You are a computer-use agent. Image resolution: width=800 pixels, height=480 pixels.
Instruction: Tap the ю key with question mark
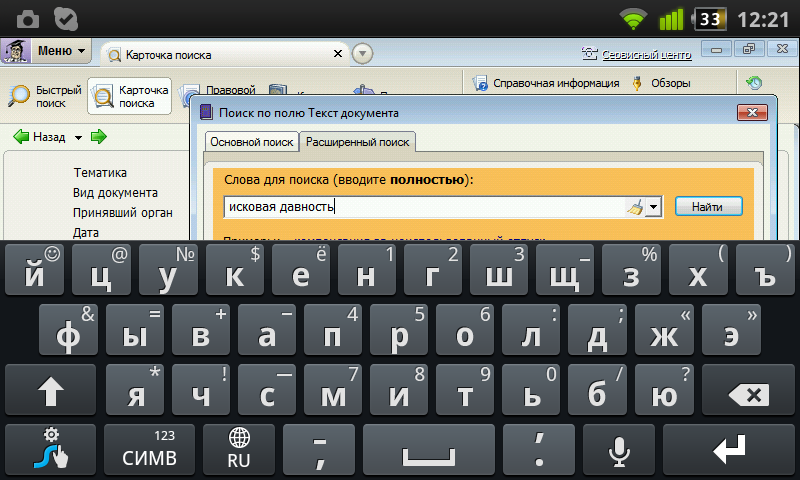pos(664,390)
